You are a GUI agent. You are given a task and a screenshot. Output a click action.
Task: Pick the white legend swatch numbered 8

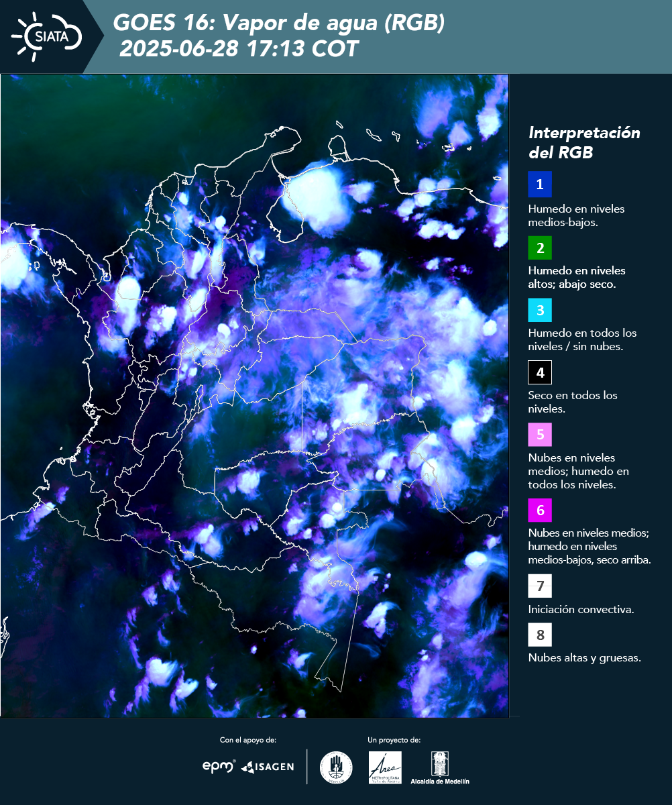[540, 635]
